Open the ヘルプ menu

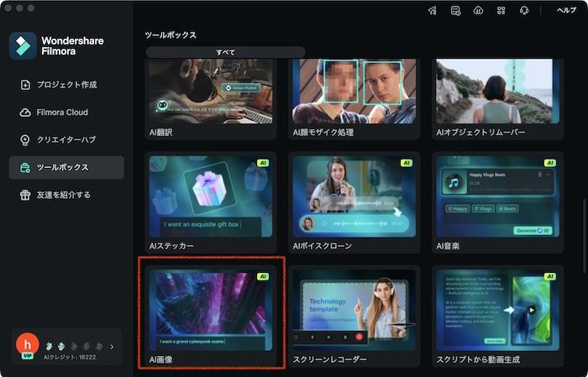566,10
